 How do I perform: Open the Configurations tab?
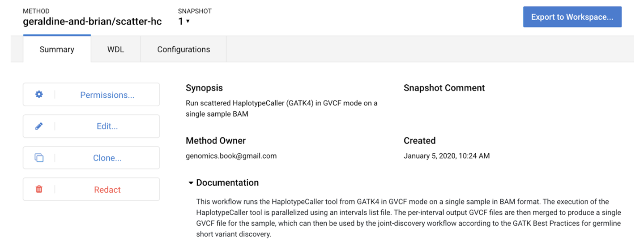[183, 49]
